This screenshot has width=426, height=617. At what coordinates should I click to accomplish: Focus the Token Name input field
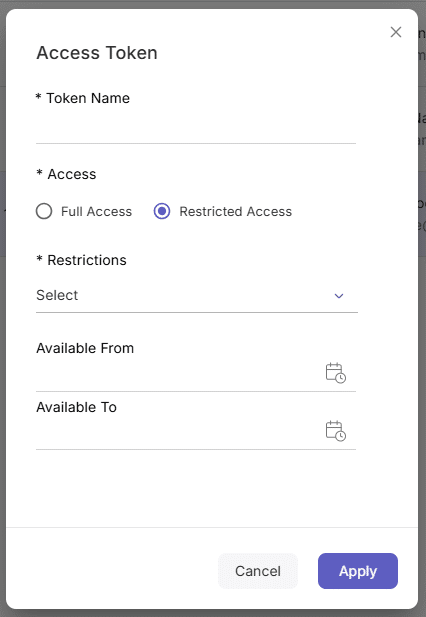point(196,129)
